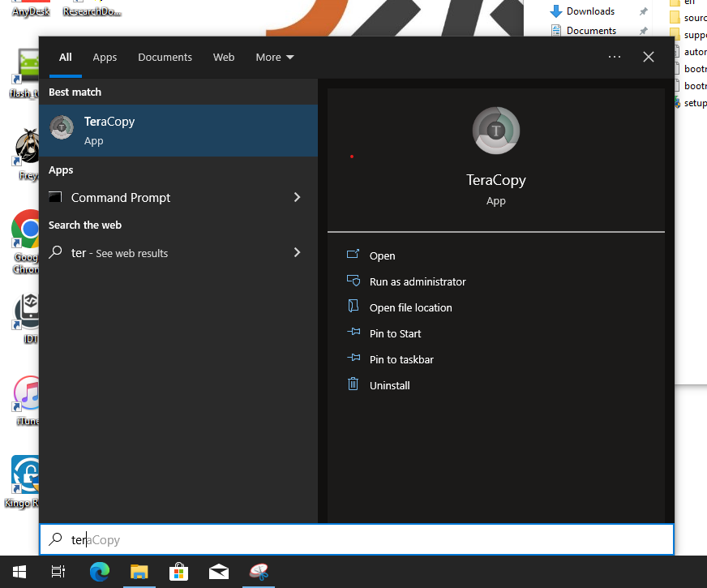Choose Uninstall for TeraCopy
This screenshot has height=588, width=707.
389,385
